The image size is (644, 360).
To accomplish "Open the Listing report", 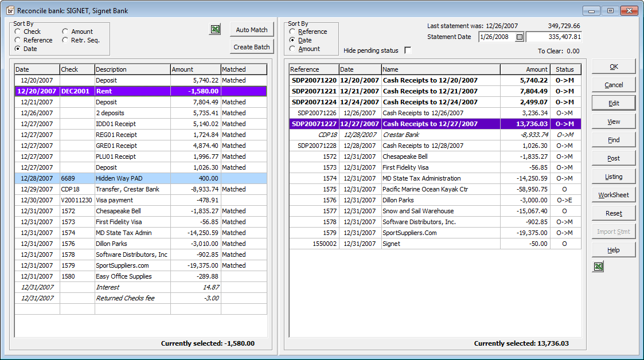I will 614,176.
